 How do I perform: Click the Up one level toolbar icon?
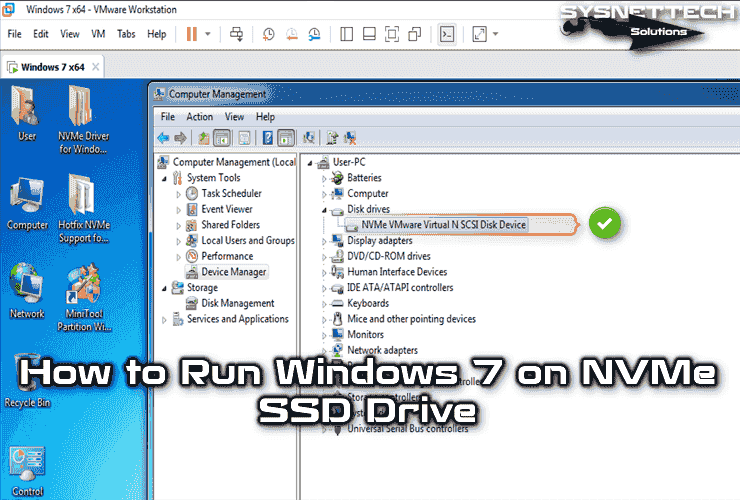pyautogui.click(x=203, y=138)
